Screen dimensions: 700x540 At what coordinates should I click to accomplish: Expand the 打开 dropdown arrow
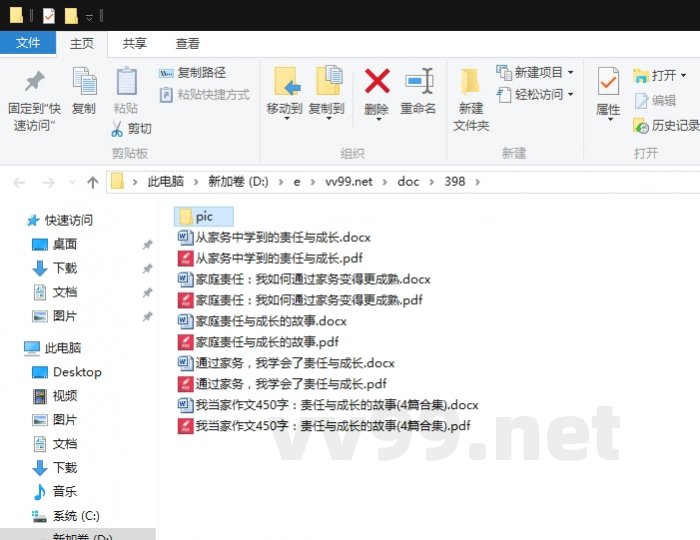pos(683,75)
